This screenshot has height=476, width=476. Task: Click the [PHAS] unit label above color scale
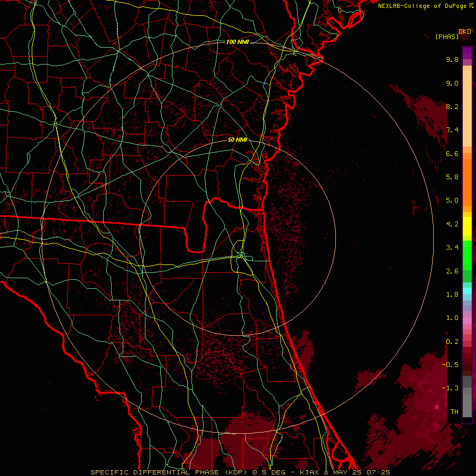click(447, 36)
